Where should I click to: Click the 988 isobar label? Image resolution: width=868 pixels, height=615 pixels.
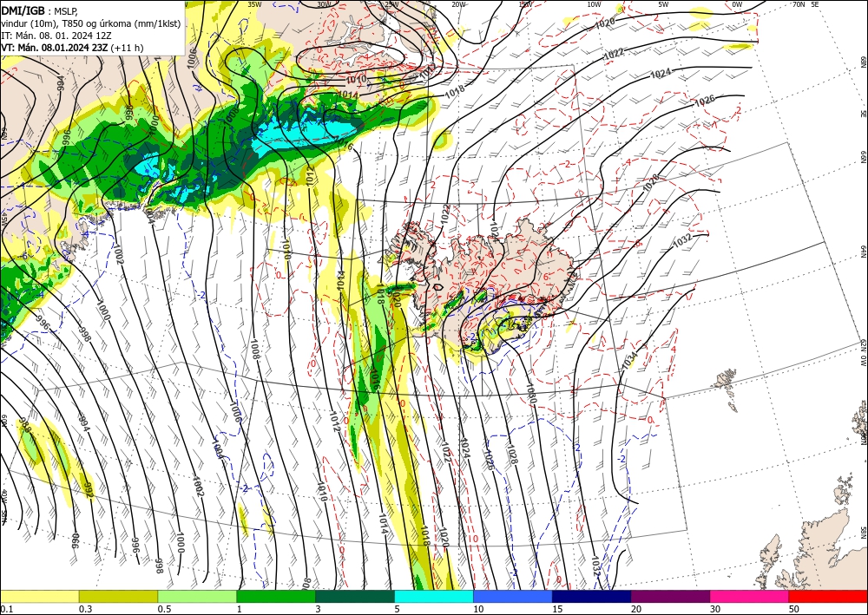pyautogui.click(x=25, y=426)
